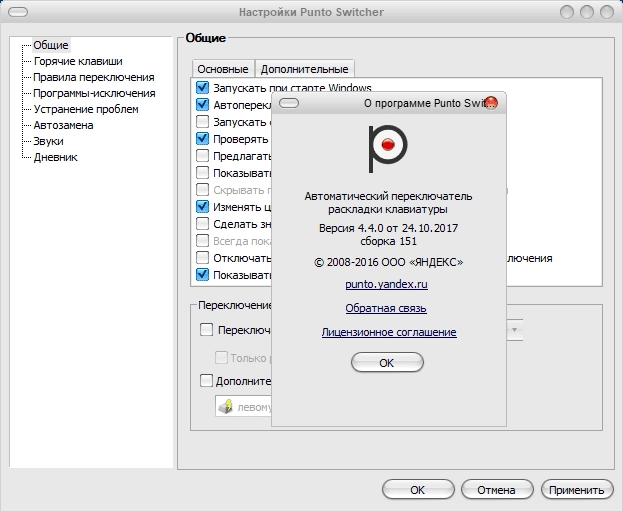Click the keyboard icon in the left key field
The width and height of the screenshot is (623, 512).
tap(226, 407)
